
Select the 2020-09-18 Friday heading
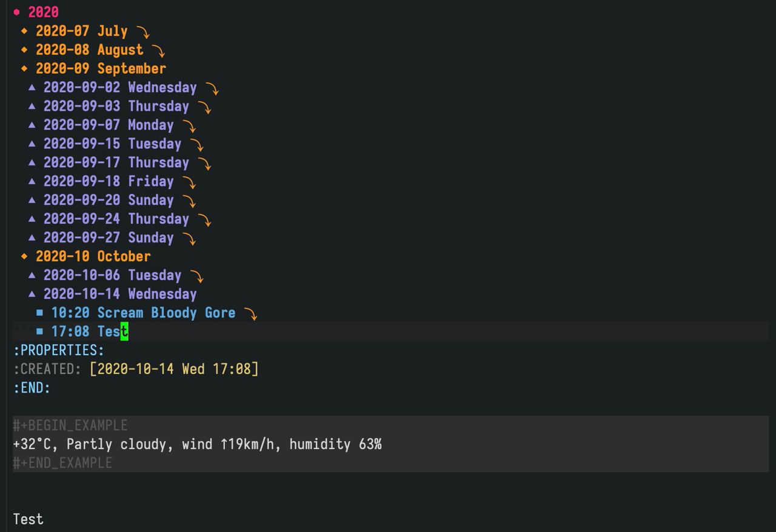coord(108,181)
